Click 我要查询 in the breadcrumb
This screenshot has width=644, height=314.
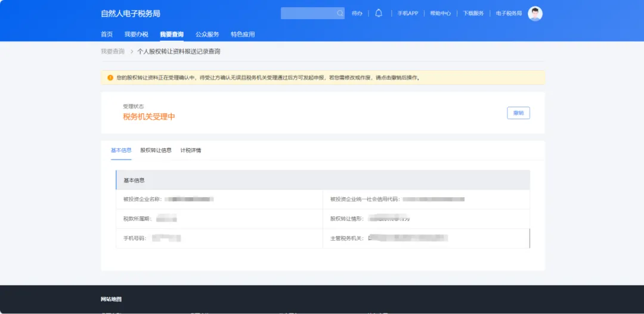click(x=113, y=52)
